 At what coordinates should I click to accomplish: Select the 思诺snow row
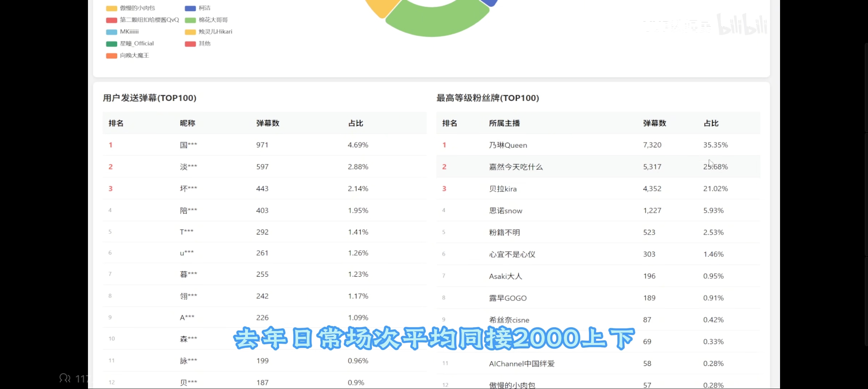click(505, 211)
